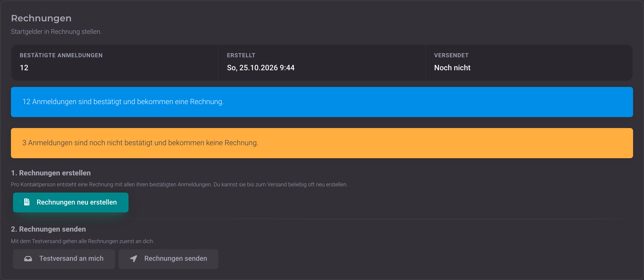644x280 pixels.
Task: Select the Rechnungen page heading
Action: click(x=41, y=18)
